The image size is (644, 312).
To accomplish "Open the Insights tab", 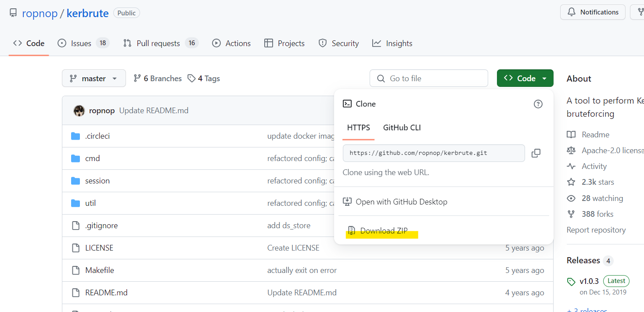I will pyautogui.click(x=392, y=43).
